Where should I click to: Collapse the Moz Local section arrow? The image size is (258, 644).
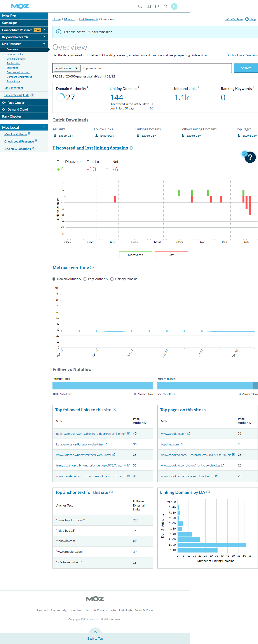click(44, 127)
